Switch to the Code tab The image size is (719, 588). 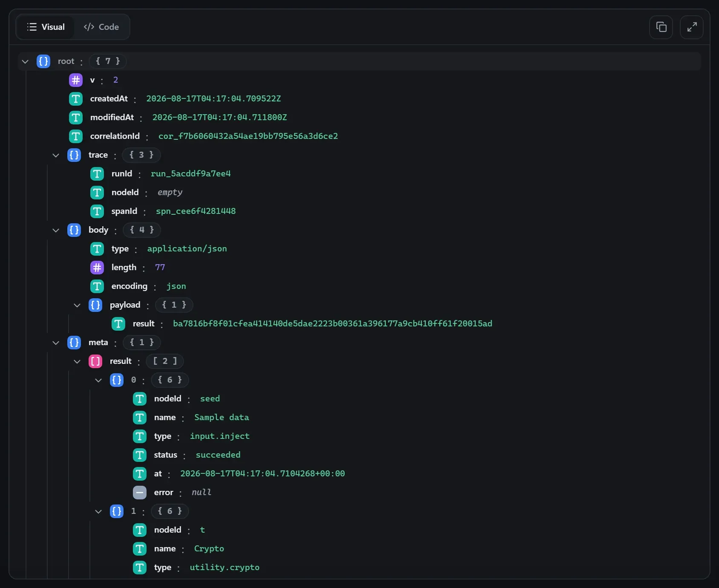[x=101, y=27]
